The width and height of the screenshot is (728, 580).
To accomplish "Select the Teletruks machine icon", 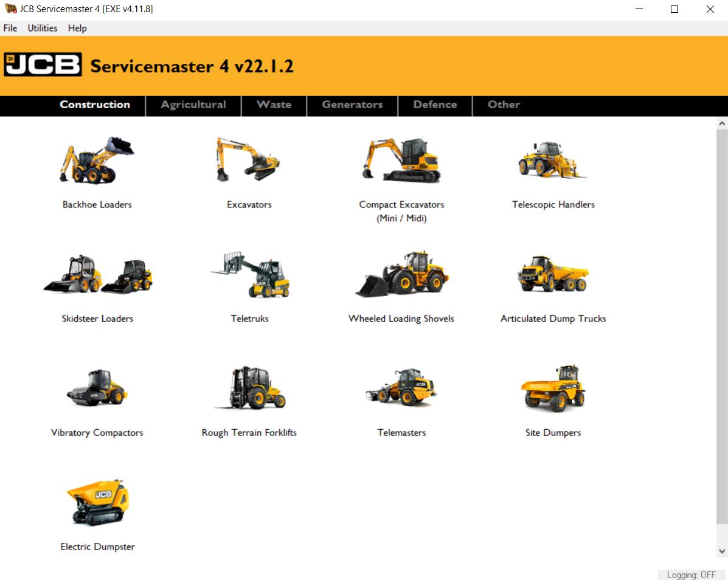I will [x=249, y=275].
